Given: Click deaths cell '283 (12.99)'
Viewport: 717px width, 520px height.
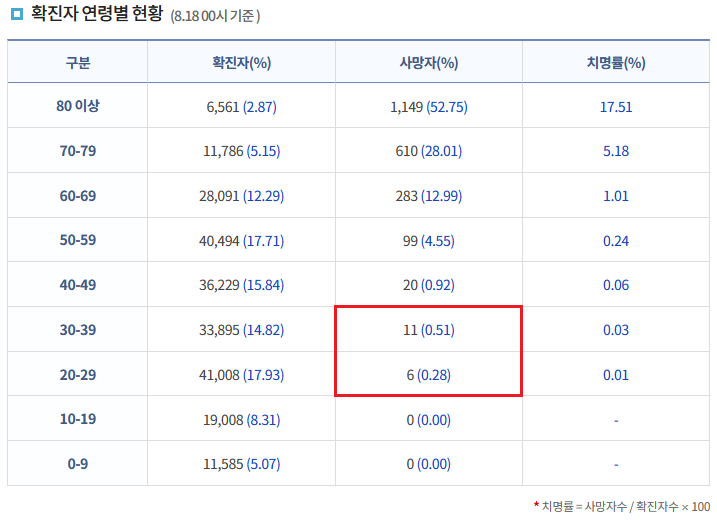Looking at the screenshot, I should click(429, 196).
